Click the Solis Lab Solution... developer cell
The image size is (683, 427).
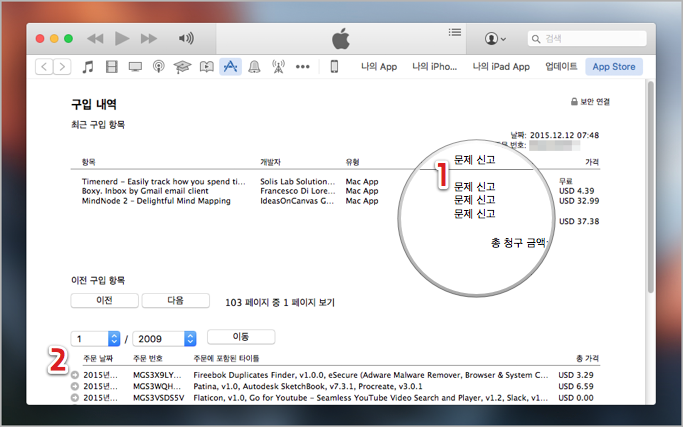[298, 181]
